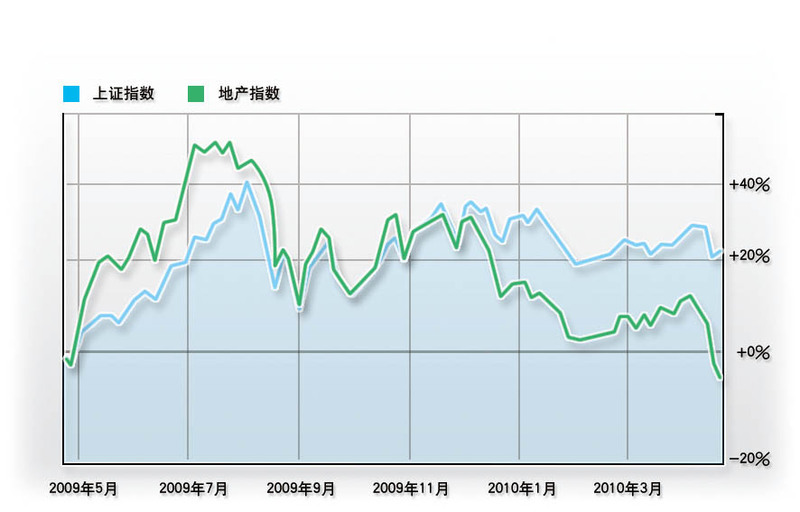Click the green line's starting point at left
The image size is (800, 512).
(64, 357)
